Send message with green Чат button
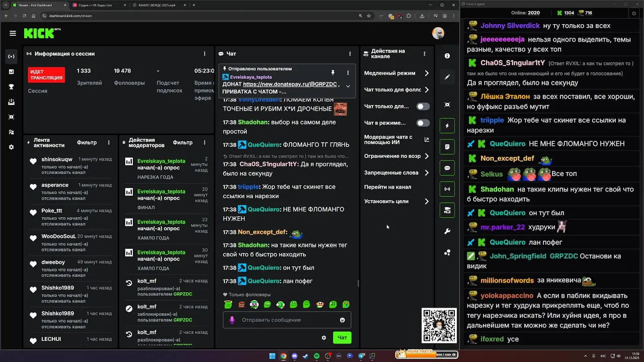This screenshot has height=362, width=644. coord(342,338)
